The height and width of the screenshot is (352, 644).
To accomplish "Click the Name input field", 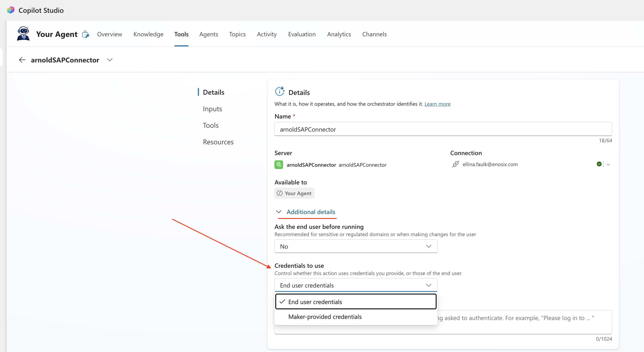I will coord(443,129).
